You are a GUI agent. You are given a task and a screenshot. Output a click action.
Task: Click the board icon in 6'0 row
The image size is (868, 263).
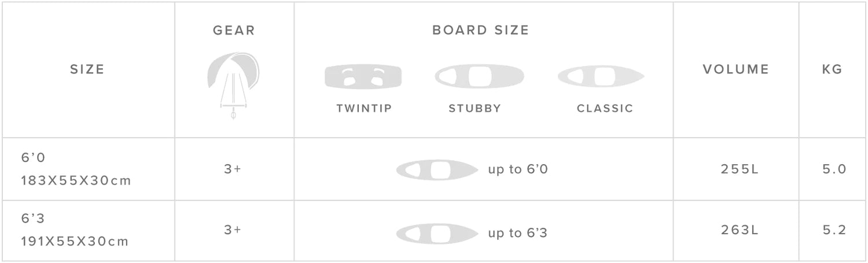pyautogui.click(x=437, y=170)
